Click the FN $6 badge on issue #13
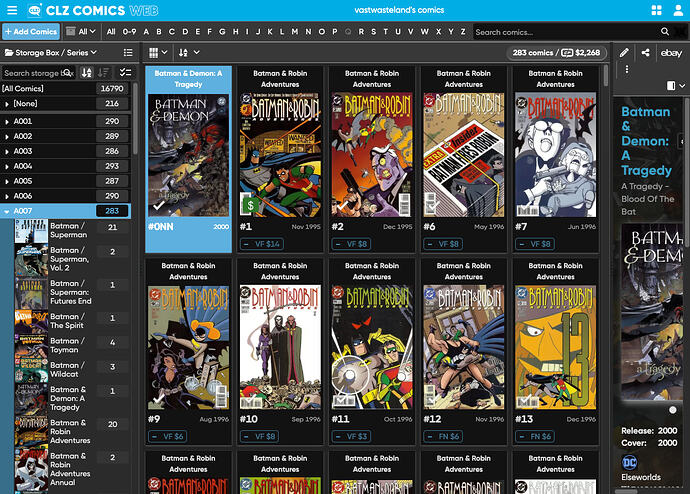Screen dimensions: 690x494 (x=535, y=436)
